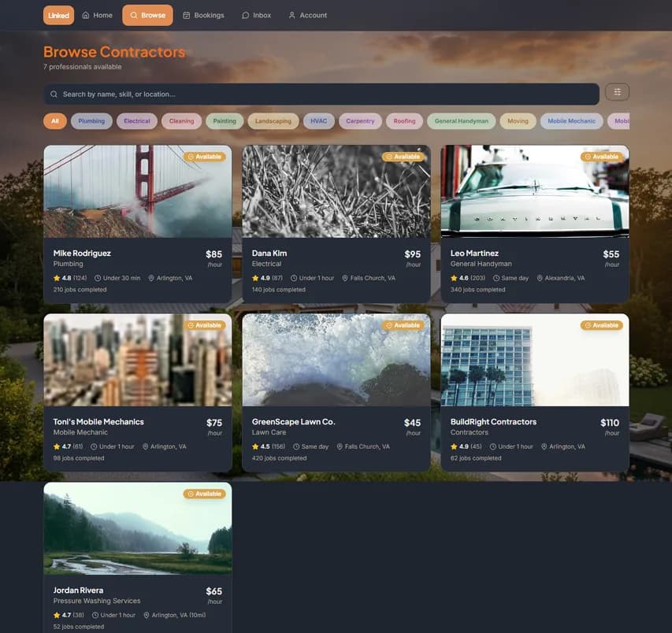Click the clock icon on Leo Martinez card
Screen dimensions: 672x633
click(496, 278)
